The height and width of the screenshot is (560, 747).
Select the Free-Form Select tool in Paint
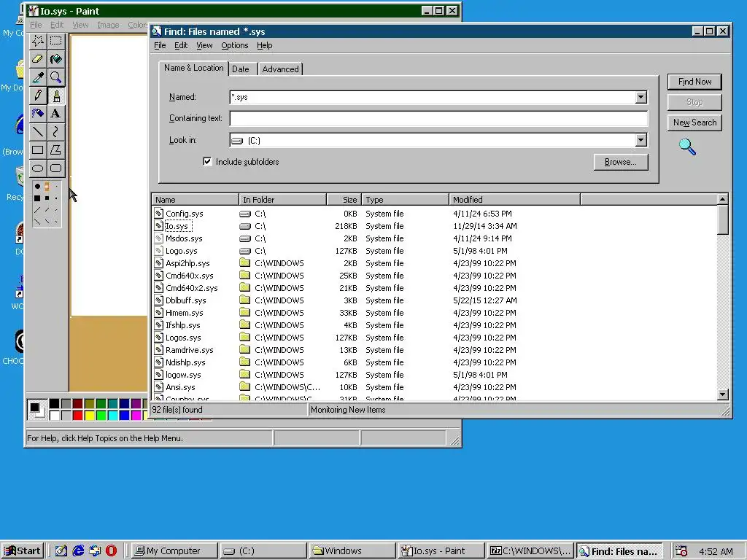(x=38, y=41)
